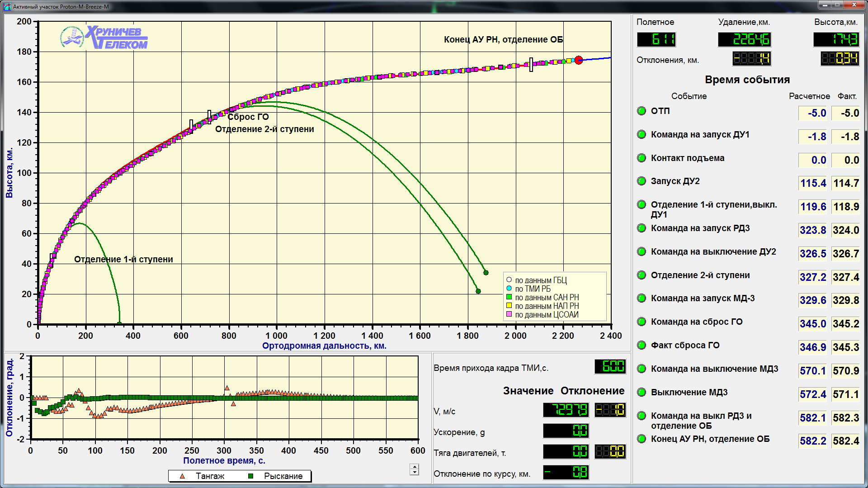Click the red current-position marker on the trajectory

pos(578,60)
